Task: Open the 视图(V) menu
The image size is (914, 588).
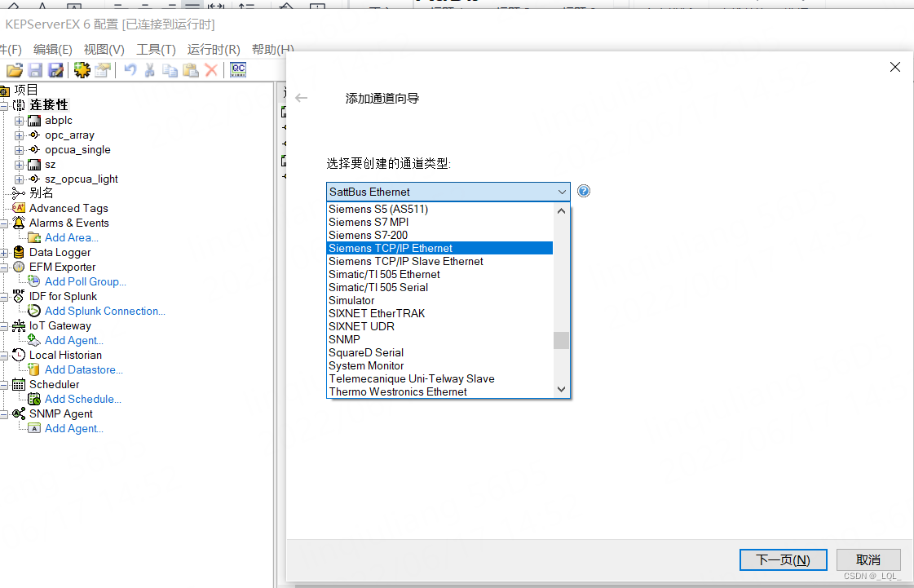Action: 104,50
